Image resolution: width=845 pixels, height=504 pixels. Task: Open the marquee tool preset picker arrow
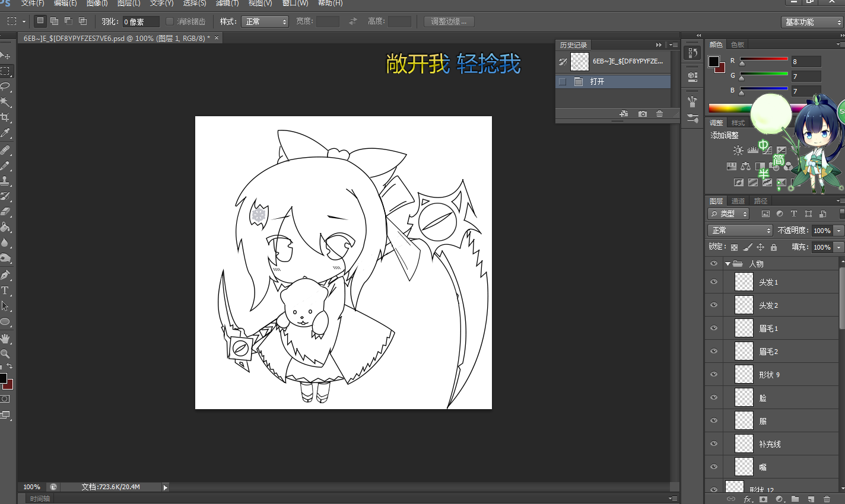coord(24,22)
